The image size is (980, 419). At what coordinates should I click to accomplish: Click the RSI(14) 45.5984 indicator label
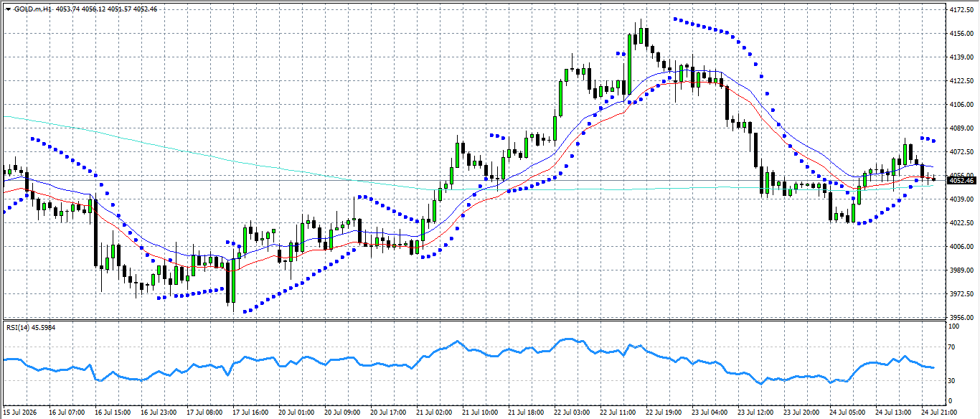coord(31,327)
